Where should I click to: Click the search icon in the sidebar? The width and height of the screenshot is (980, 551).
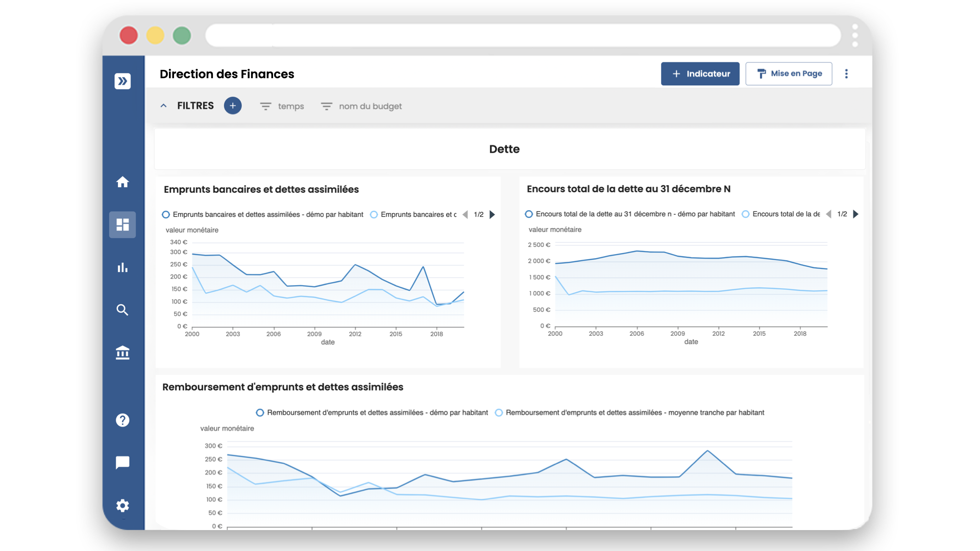click(122, 310)
